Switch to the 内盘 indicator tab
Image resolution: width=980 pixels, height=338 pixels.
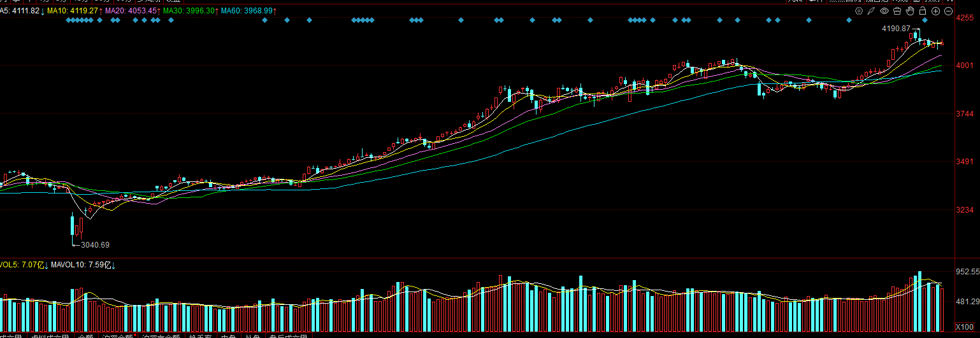tap(228, 336)
